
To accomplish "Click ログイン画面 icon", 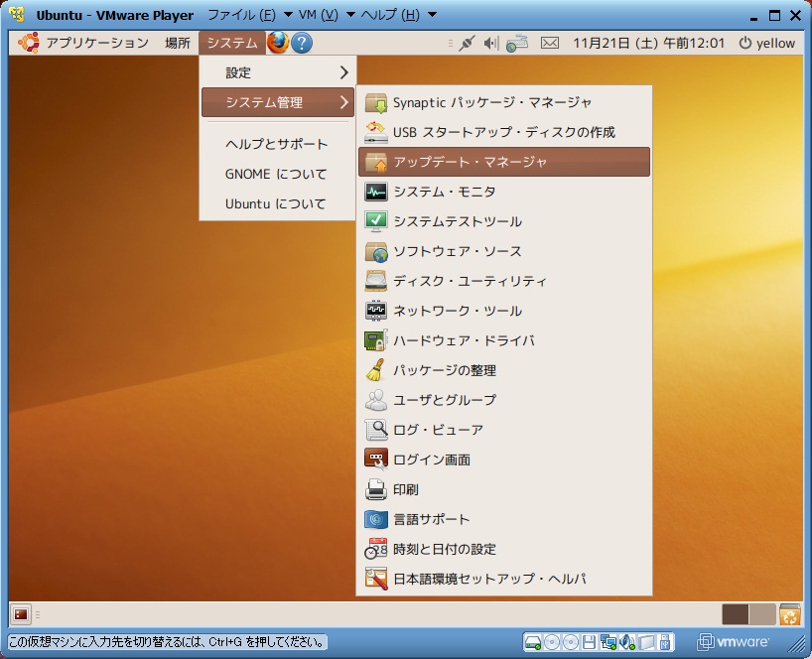I will (376, 460).
